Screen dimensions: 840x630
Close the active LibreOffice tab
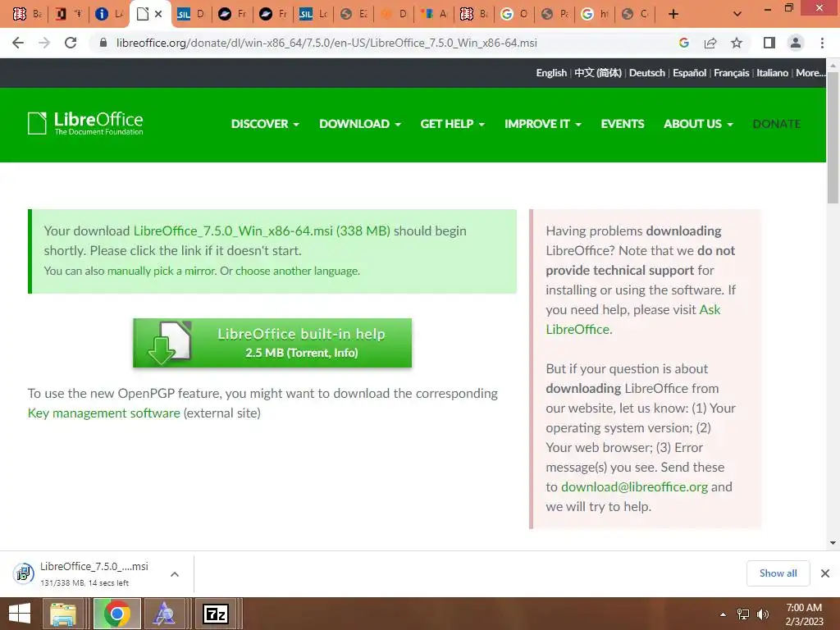[x=158, y=14]
